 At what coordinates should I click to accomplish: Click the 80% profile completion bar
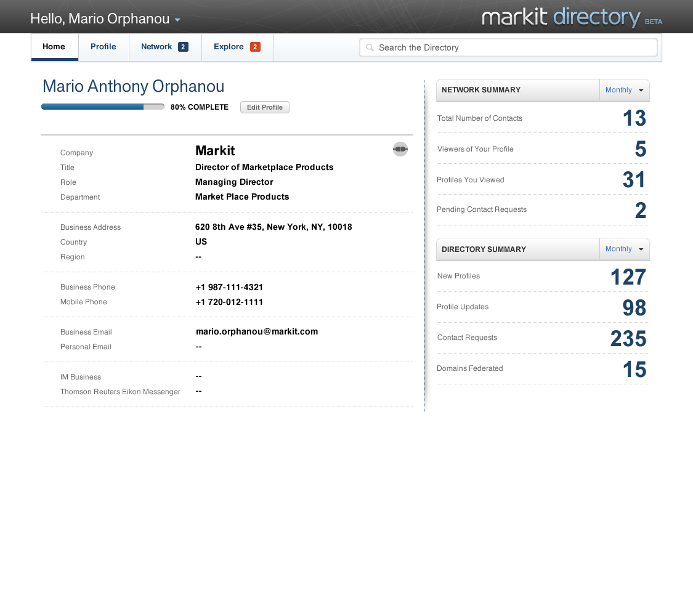tap(102, 107)
